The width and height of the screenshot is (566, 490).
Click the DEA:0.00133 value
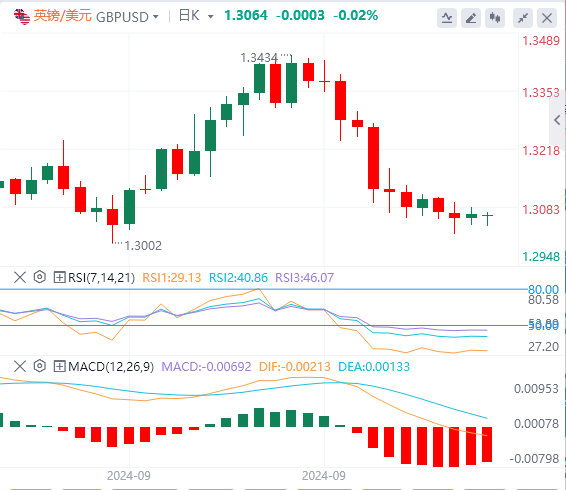point(374,367)
